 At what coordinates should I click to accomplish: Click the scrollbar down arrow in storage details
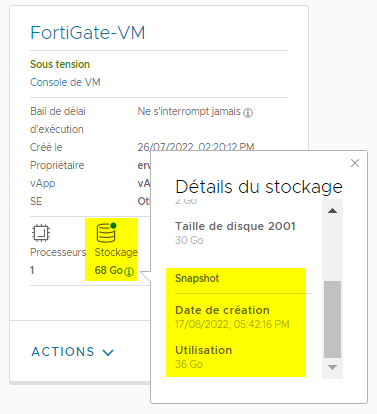pyautogui.click(x=332, y=367)
